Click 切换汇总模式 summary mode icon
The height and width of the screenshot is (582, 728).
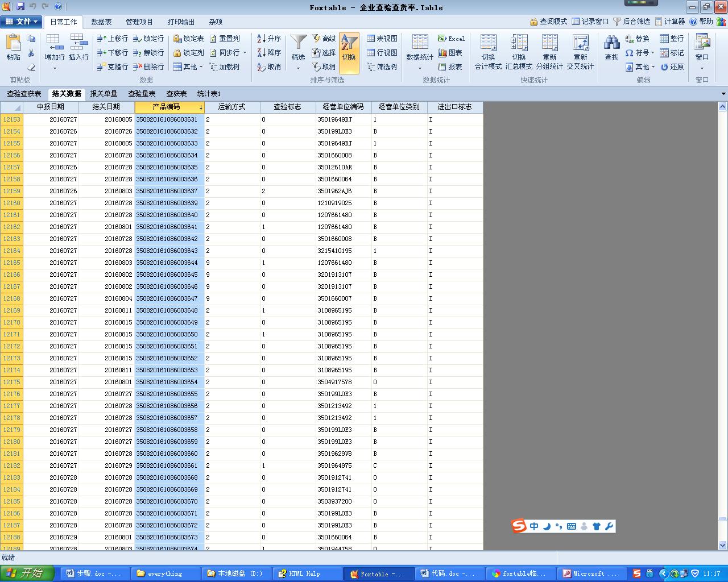[x=519, y=52]
